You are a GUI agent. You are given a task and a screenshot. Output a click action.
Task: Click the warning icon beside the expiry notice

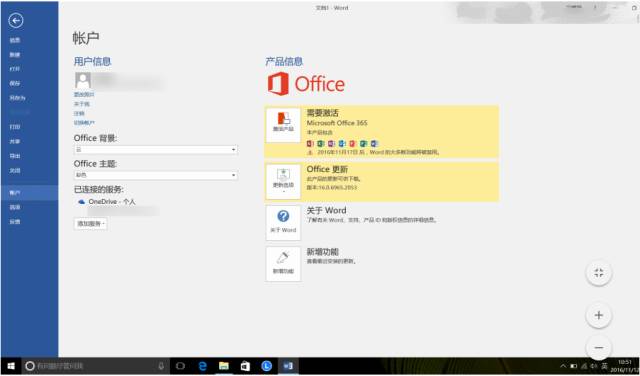(x=310, y=152)
